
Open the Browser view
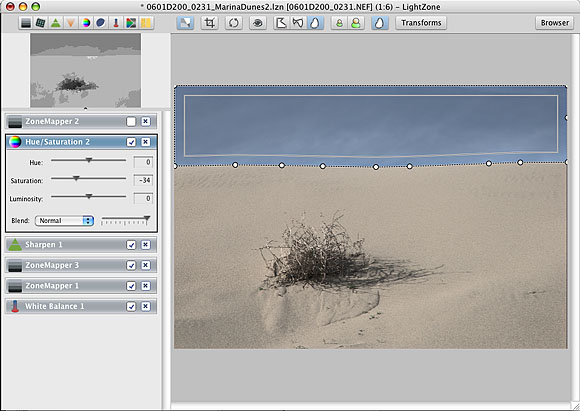pos(555,23)
